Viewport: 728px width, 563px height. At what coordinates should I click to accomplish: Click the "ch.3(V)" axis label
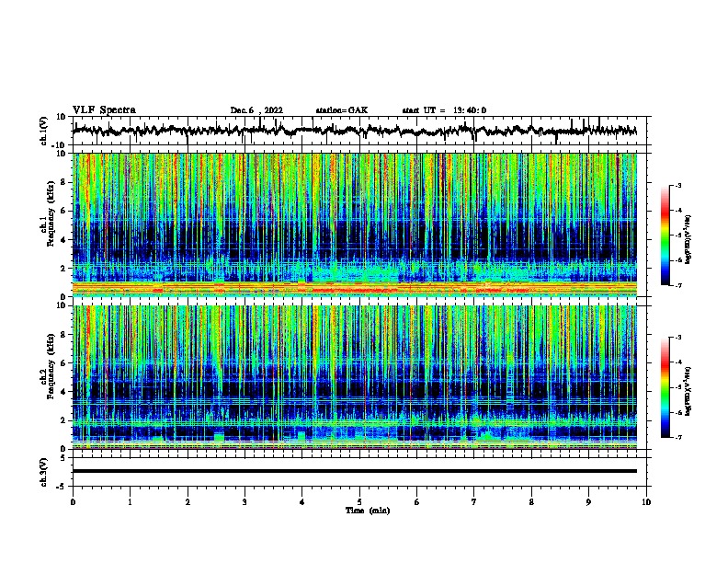point(44,472)
